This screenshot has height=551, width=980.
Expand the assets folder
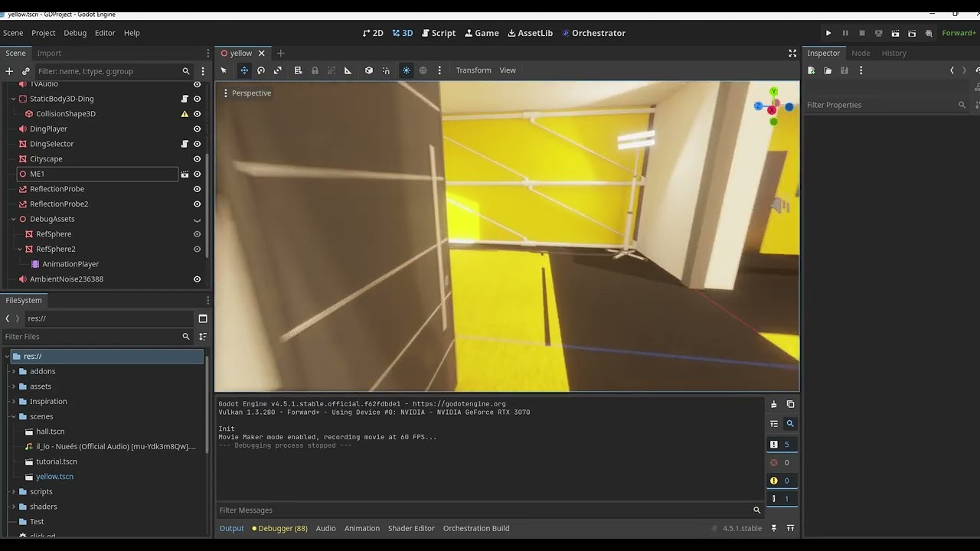[x=13, y=386]
